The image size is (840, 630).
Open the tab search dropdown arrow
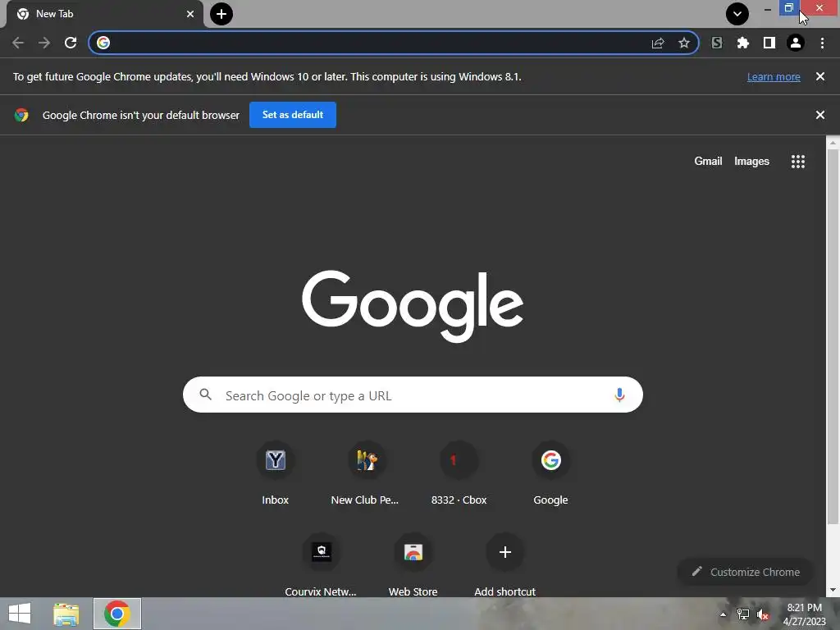[x=737, y=14]
